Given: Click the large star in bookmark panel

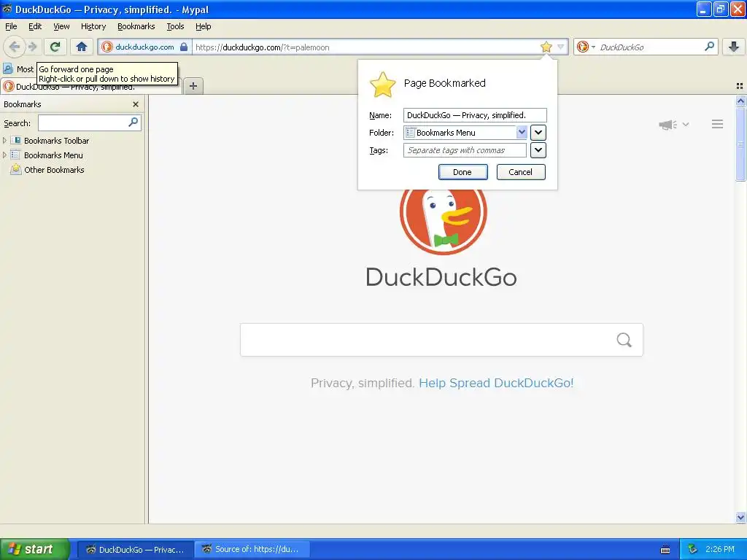Looking at the screenshot, I should 382,85.
